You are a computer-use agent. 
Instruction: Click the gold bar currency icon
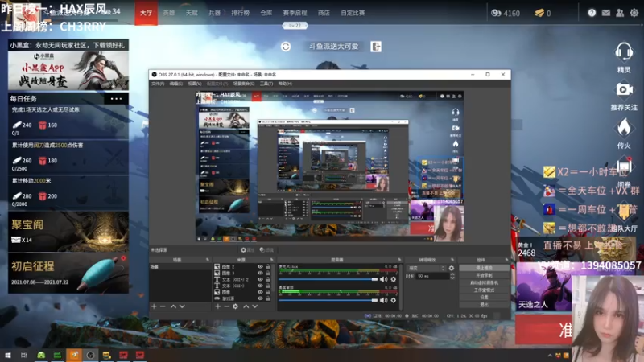[x=539, y=13]
